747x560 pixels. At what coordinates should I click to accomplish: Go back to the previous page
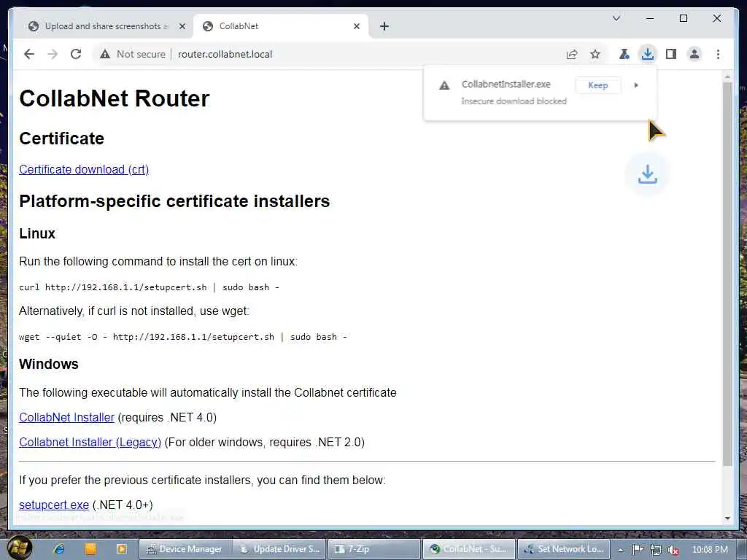29,54
